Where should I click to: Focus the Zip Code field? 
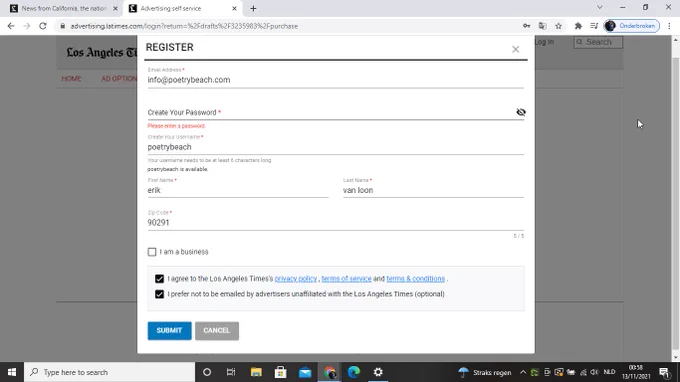point(336,223)
